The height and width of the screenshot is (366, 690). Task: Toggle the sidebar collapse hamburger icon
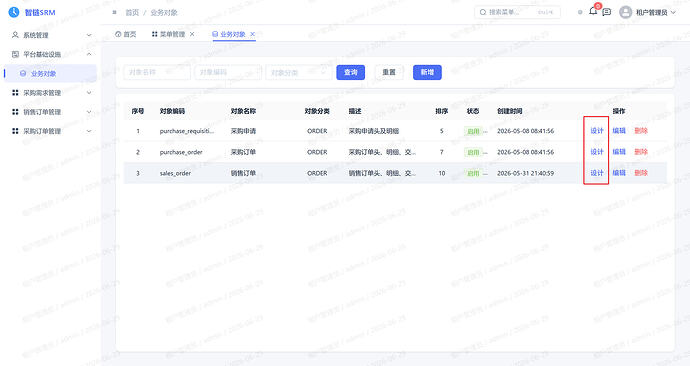[x=114, y=12]
